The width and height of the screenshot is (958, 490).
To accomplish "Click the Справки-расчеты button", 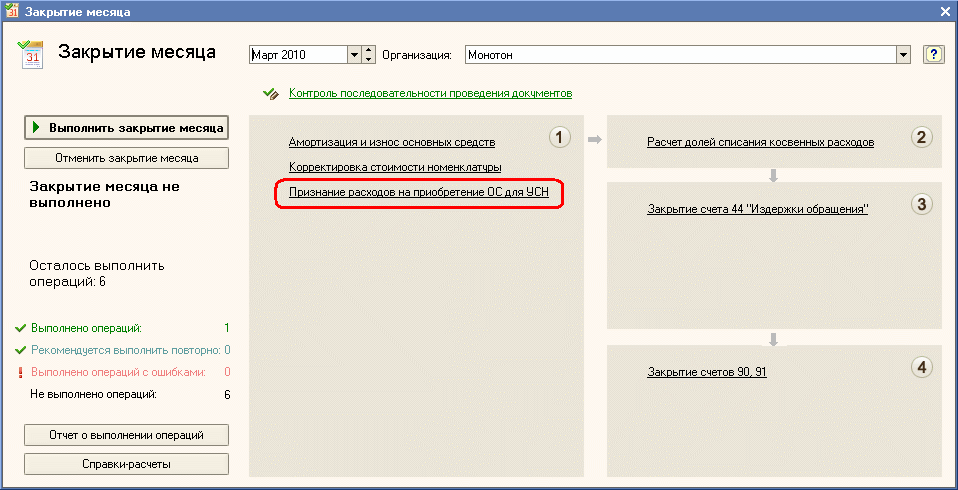I will 126,464.
